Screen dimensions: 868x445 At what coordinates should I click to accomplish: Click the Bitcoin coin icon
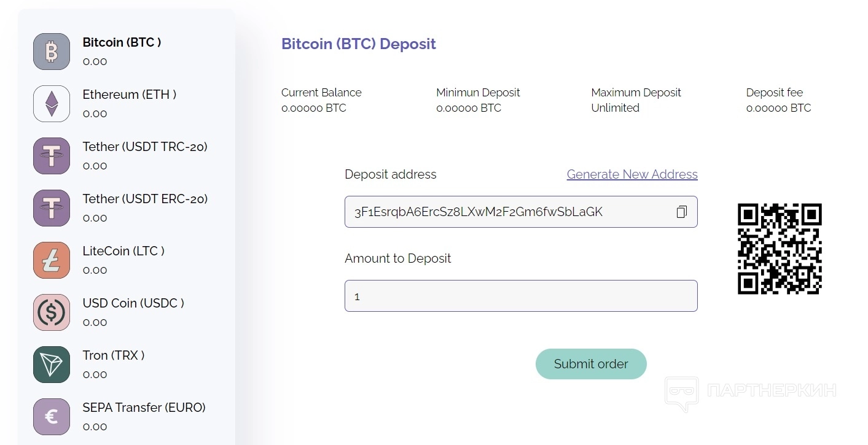tap(52, 52)
